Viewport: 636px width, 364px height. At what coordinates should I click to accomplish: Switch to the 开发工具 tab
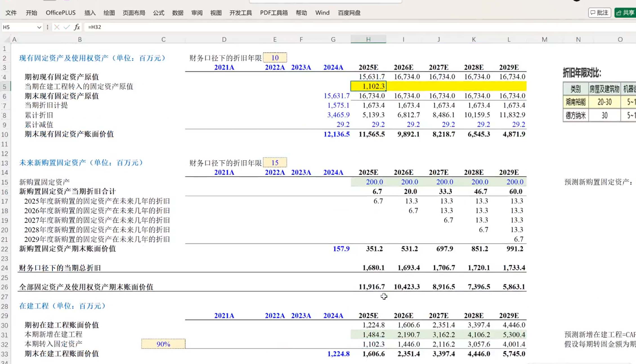pyautogui.click(x=240, y=13)
